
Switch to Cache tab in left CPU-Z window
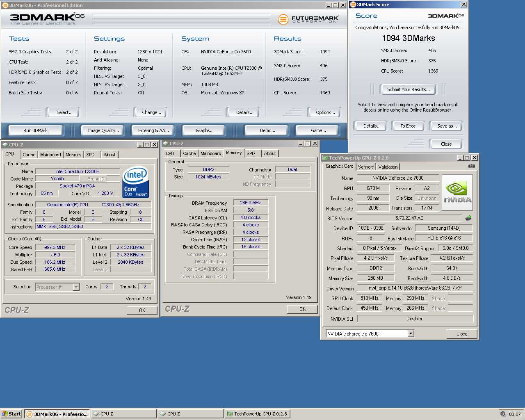pyautogui.click(x=29, y=155)
